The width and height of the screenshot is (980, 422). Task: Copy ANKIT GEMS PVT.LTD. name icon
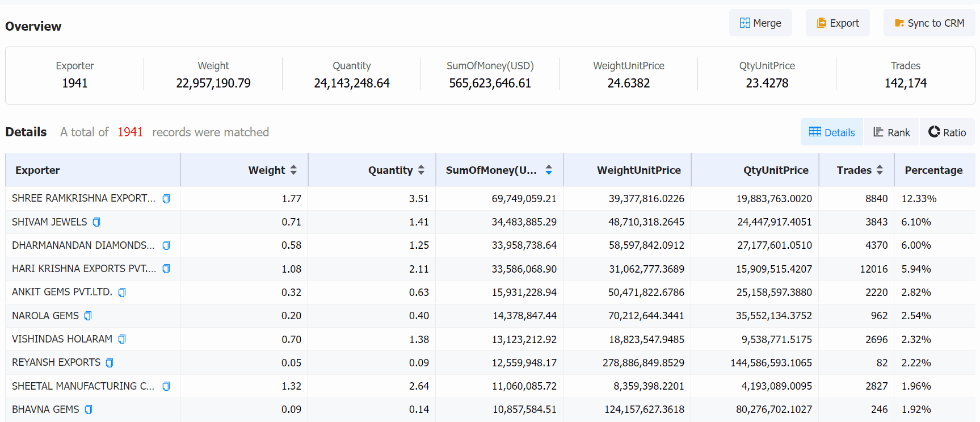122,293
